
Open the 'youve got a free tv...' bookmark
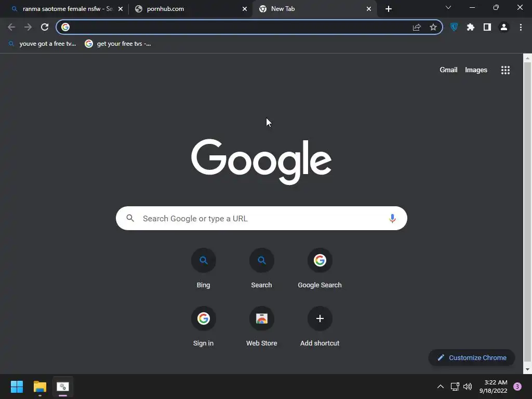tap(43, 44)
